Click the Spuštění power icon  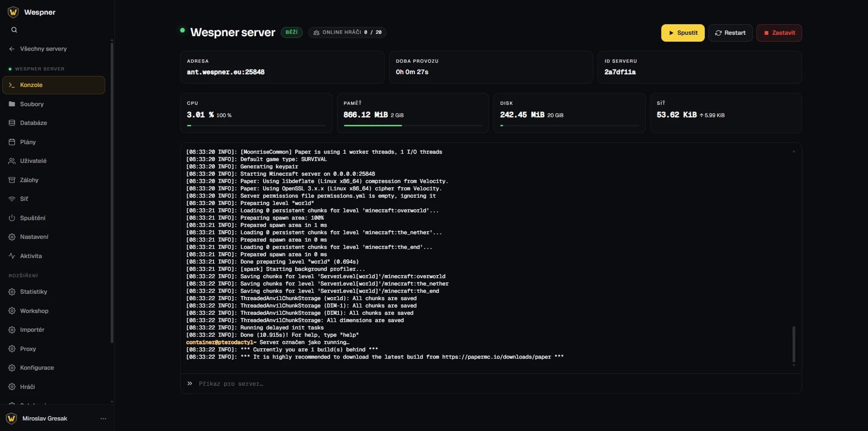[x=12, y=218]
